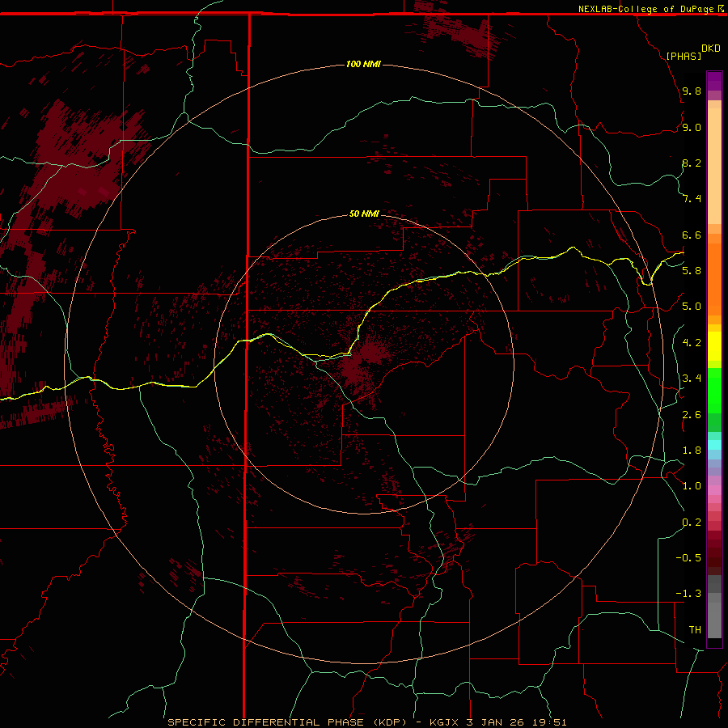This screenshot has height=728, width=728.
Task: Click the bright green band of the color bar
Action: pyautogui.click(x=714, y=390)
